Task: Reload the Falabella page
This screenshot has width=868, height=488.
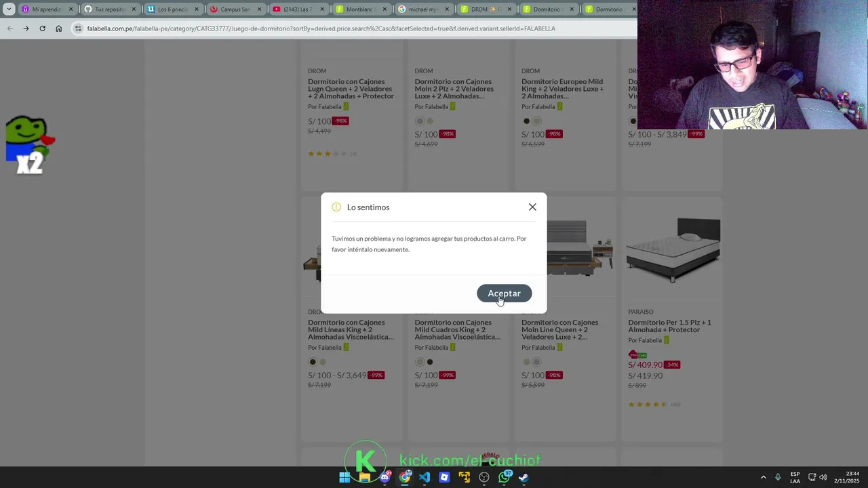Action: [42, 28]
